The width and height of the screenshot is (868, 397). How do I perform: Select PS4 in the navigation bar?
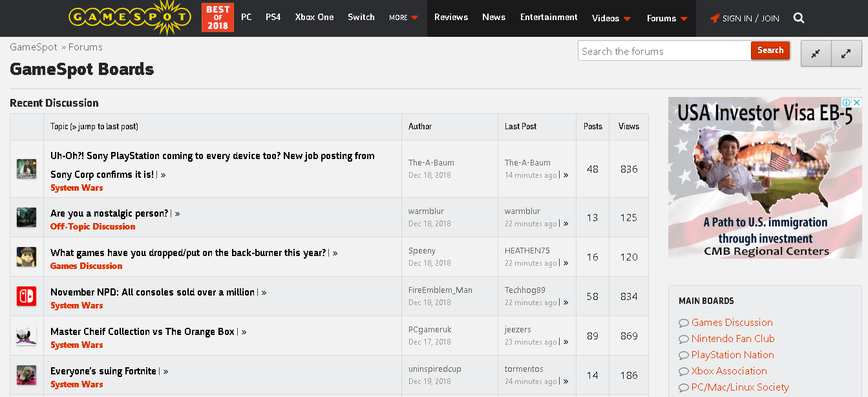[x=273, y=17]
